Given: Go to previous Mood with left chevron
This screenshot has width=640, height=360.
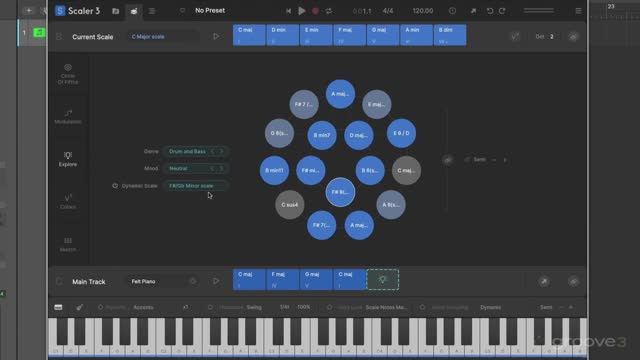Looking at the screenshot, I should pos(212,169).
